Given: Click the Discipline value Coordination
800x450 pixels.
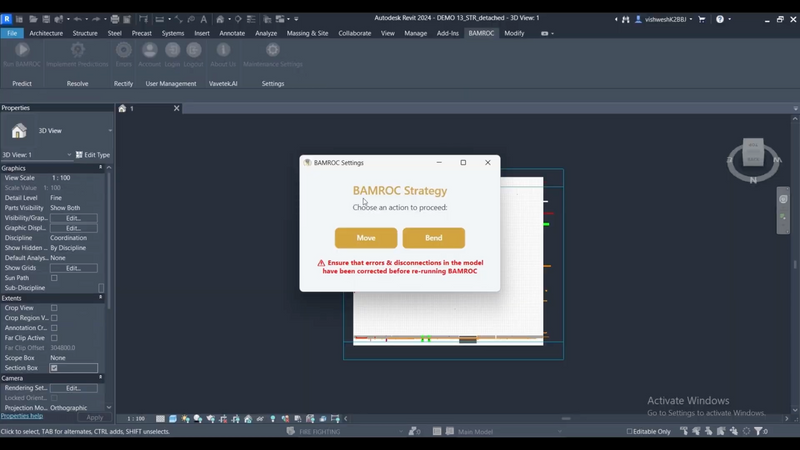Looking at the screenshot, I should click(x=68, y=238).
